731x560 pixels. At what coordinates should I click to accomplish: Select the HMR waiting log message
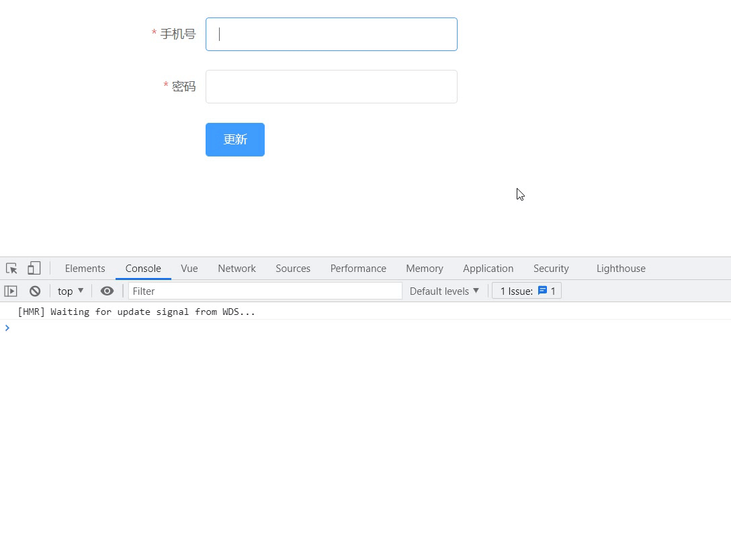136,312
